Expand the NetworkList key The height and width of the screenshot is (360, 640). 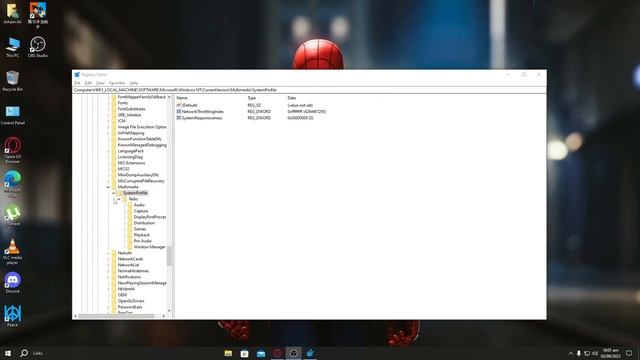[x=109, y=265]
